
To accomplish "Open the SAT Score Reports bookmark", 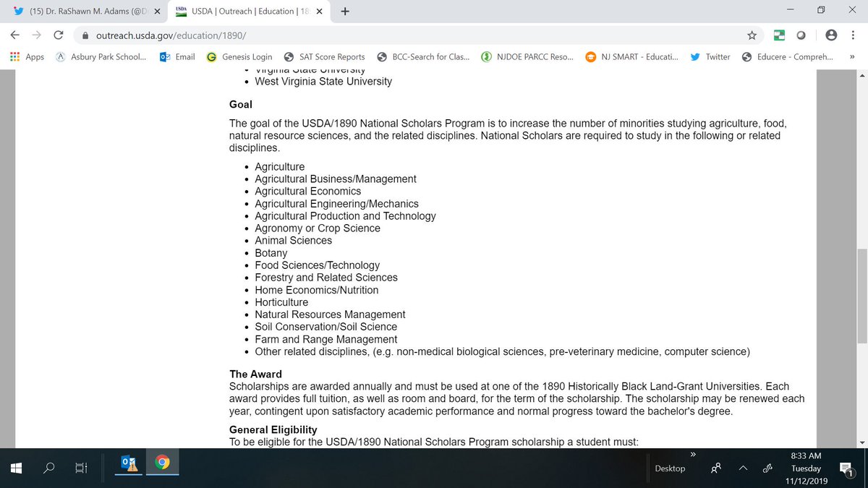I will click(325, 56).
